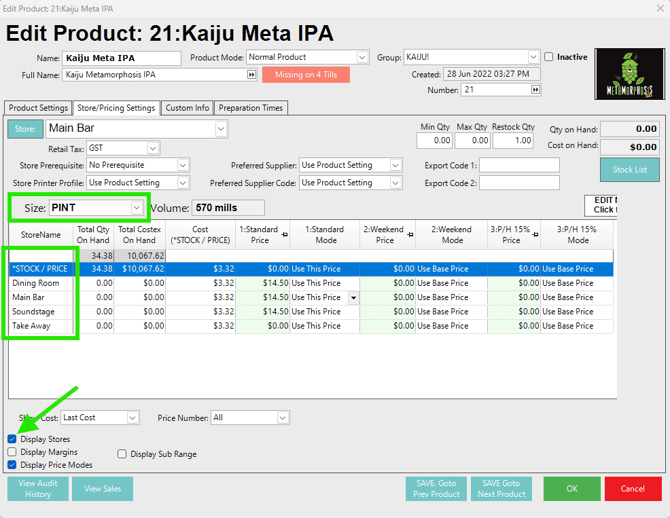
Task: Click the pin icon on 1:Standard Price column
Action: (283, 235)
